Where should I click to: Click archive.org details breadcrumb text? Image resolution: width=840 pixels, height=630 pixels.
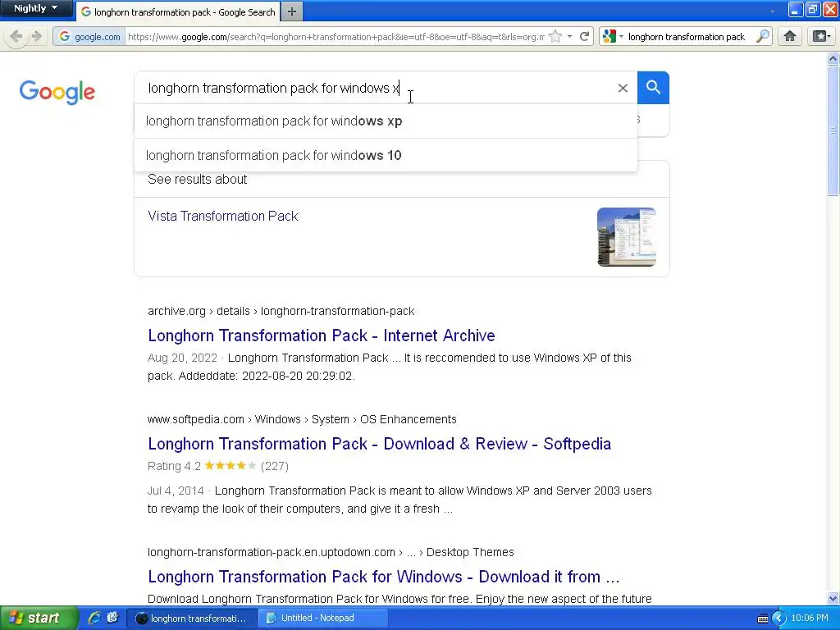[x=281, y=311]
